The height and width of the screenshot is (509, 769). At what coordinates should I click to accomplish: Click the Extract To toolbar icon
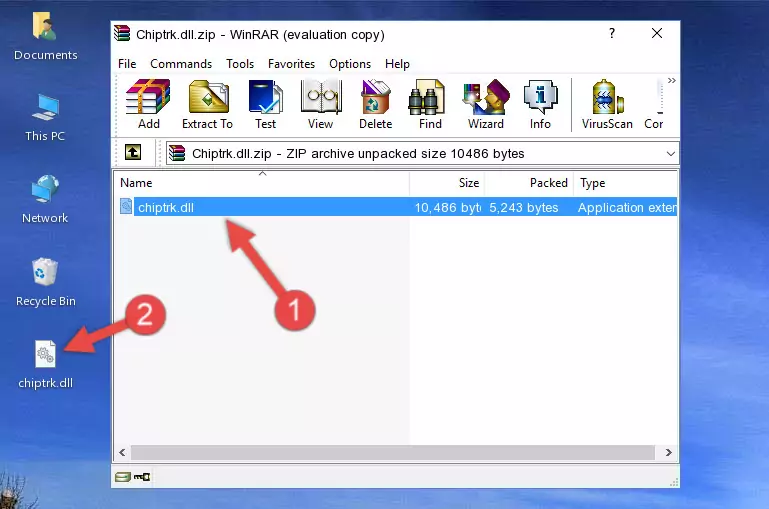[207, 104]
